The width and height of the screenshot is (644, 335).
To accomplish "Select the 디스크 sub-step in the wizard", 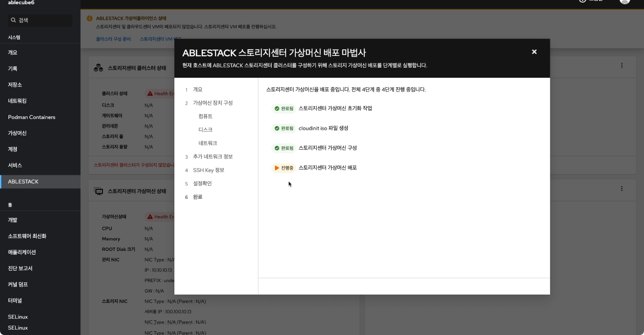I will 205,130.
